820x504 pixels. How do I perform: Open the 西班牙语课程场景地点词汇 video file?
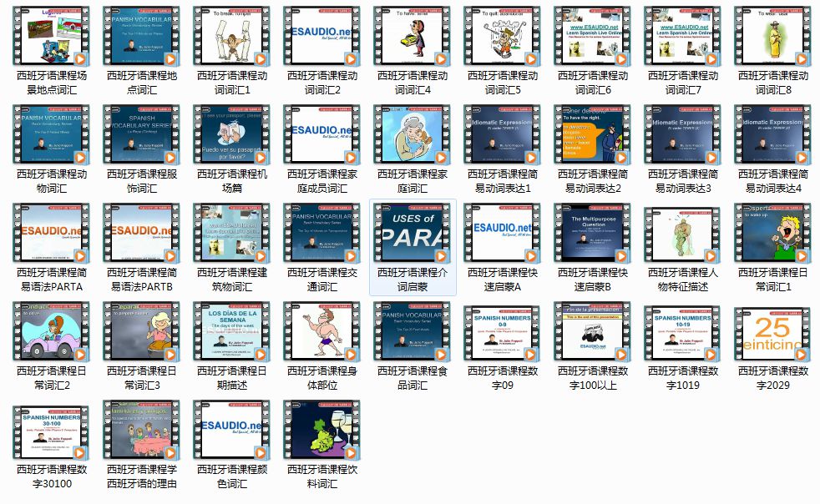(x=52, y=38)
